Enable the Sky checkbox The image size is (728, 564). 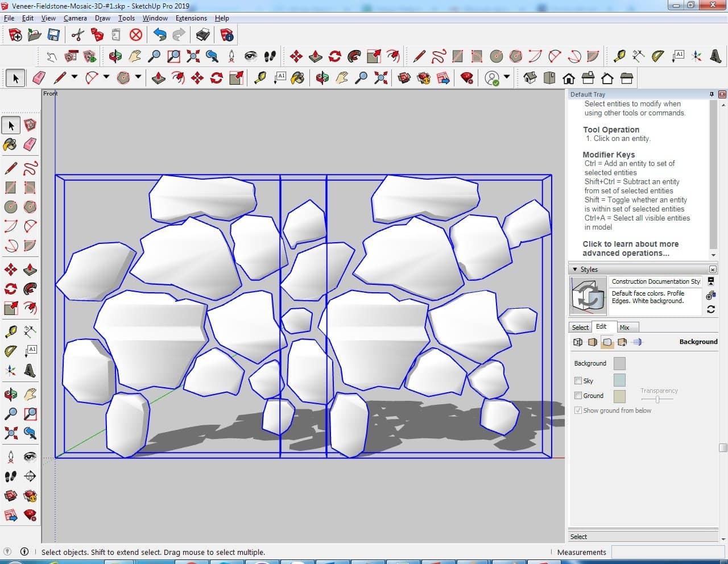pyautogui.click(x=578, y=381)
